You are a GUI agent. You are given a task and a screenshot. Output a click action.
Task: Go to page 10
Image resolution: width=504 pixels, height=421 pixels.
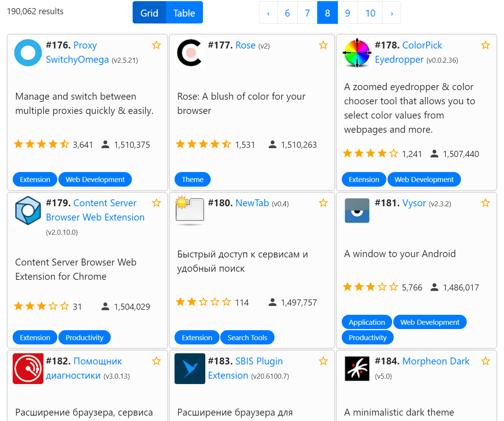370,13
